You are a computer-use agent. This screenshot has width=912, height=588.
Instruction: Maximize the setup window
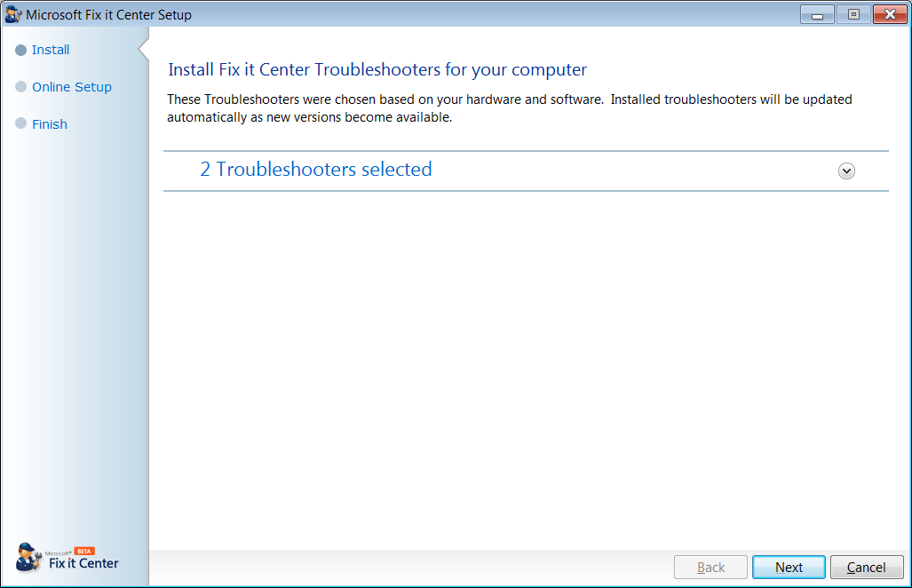coord(853,14)
